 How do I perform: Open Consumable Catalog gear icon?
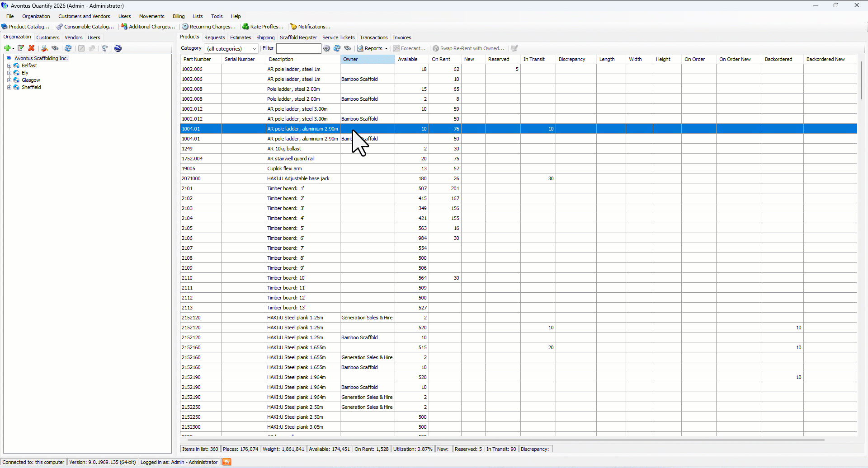60,27
